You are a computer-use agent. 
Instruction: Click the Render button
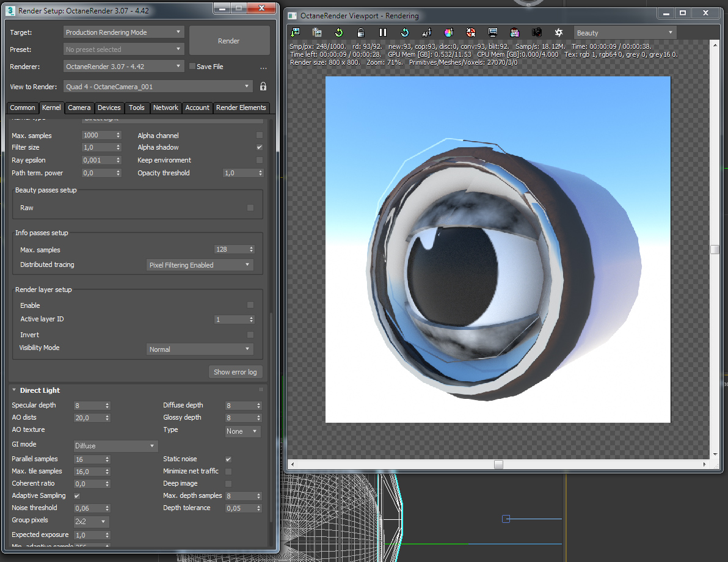point(230,41)
